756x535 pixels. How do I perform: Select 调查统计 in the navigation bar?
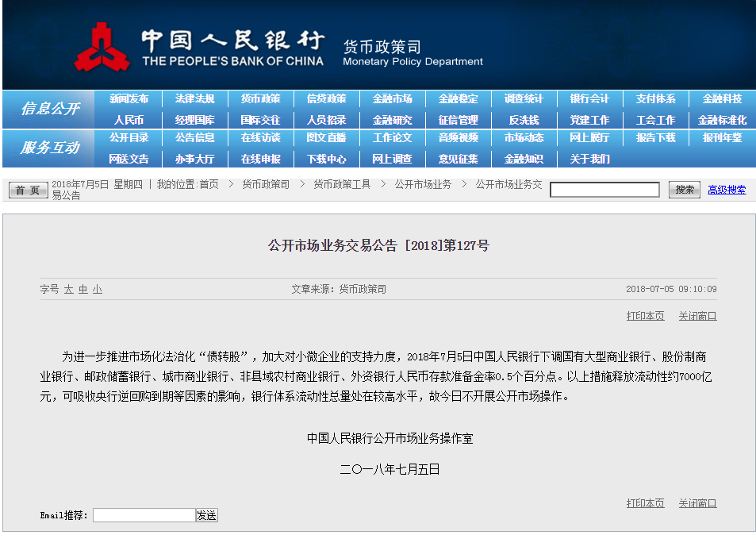click(x=524, y=99)
